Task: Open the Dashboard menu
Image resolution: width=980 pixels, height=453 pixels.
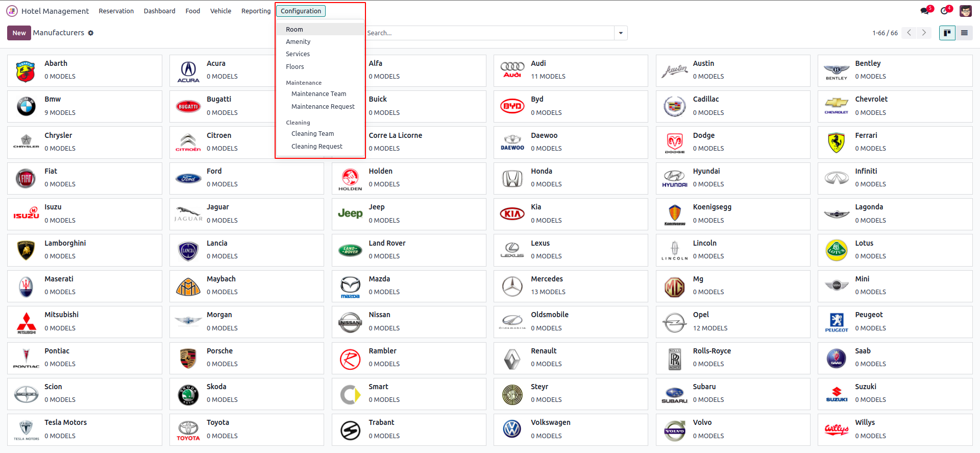Action: [160, 11]
